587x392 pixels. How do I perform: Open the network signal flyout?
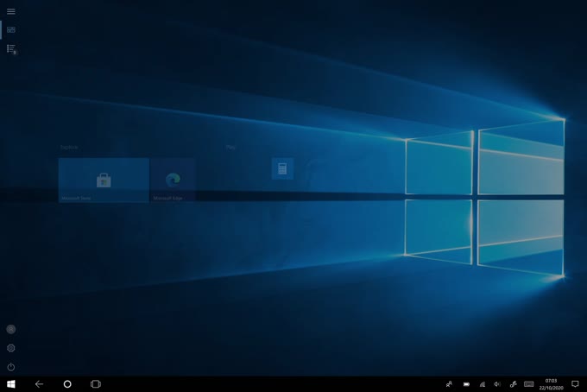[482, 383]
